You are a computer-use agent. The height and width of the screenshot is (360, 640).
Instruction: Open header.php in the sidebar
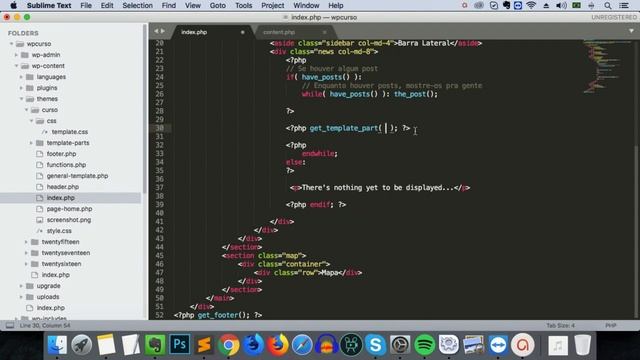[62, 187]
